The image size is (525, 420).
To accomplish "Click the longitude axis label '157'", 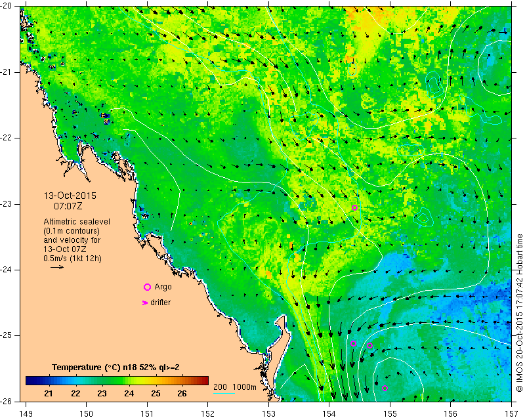I will pos(512,414).
